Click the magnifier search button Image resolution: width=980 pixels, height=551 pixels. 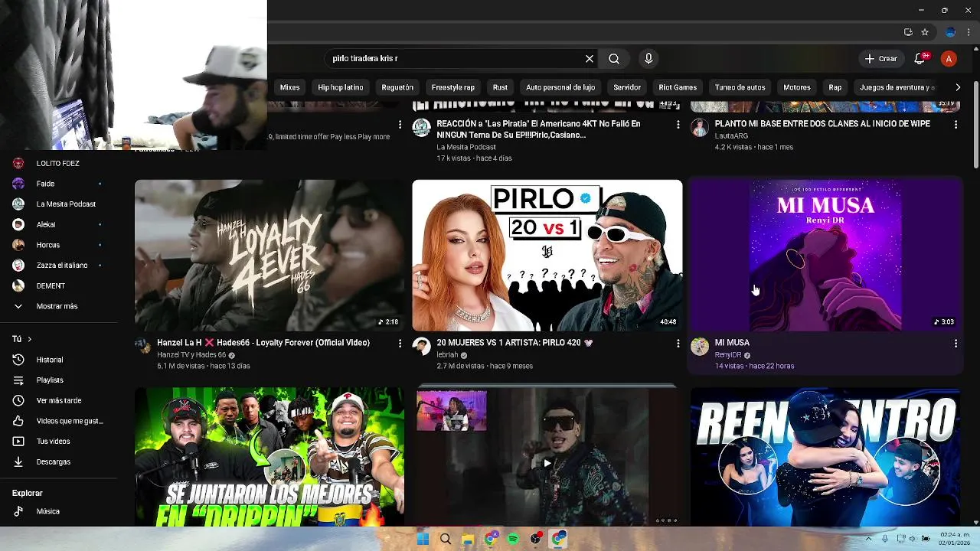coord(614,59)
